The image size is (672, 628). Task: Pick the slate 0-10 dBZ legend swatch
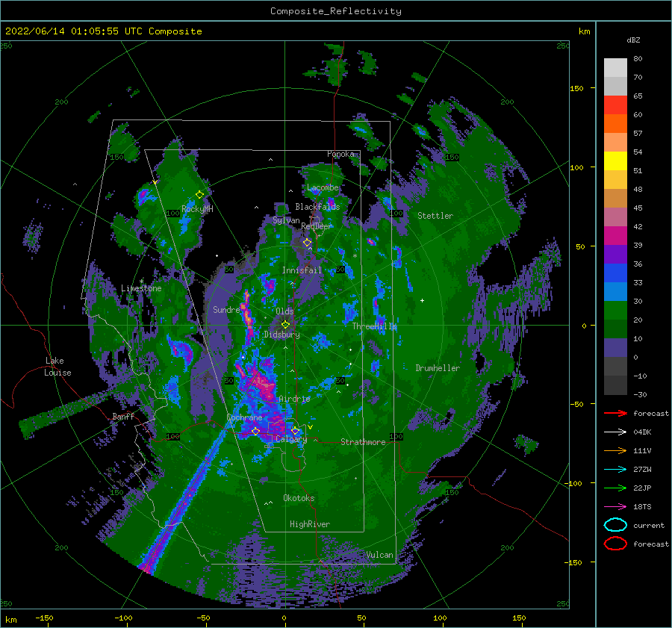coord(615,348)
